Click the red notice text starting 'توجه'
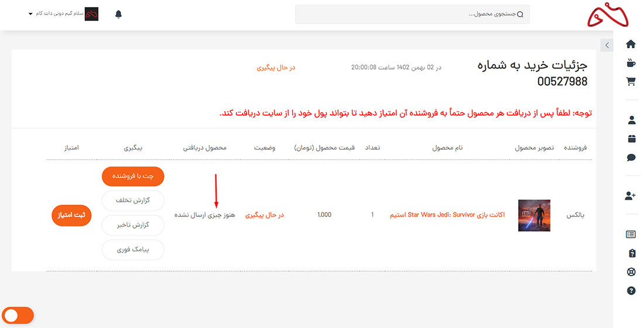The height and width of the screenshot is (328, 644). (406, 113)
